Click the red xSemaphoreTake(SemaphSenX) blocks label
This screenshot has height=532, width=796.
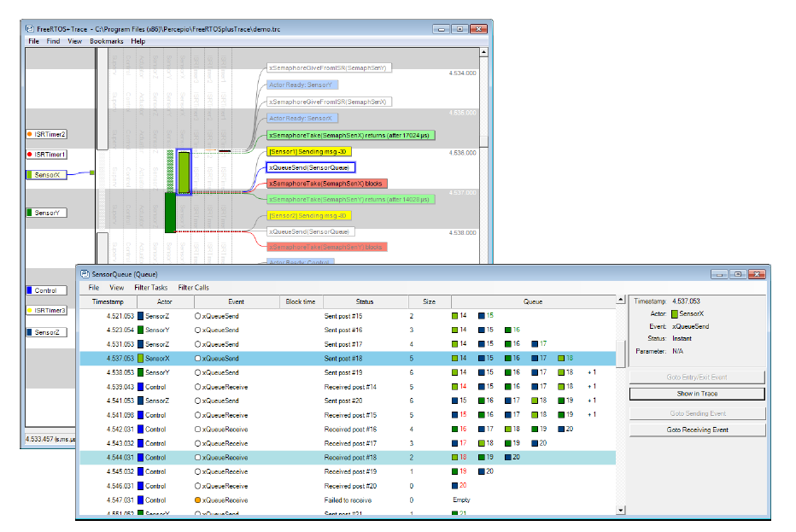[x=327, y=184]
